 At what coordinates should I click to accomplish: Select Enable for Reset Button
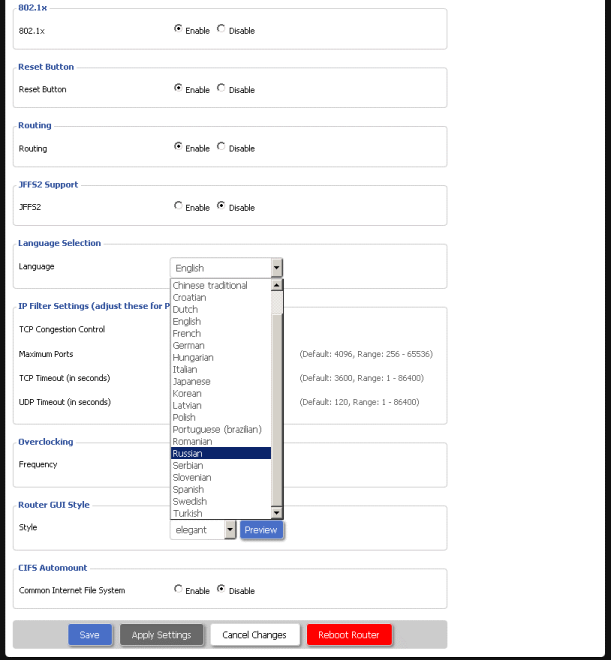click(178, 88)
